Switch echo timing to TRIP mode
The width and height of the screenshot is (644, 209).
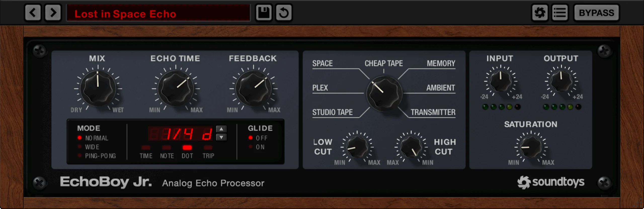(x=208, y=152)
